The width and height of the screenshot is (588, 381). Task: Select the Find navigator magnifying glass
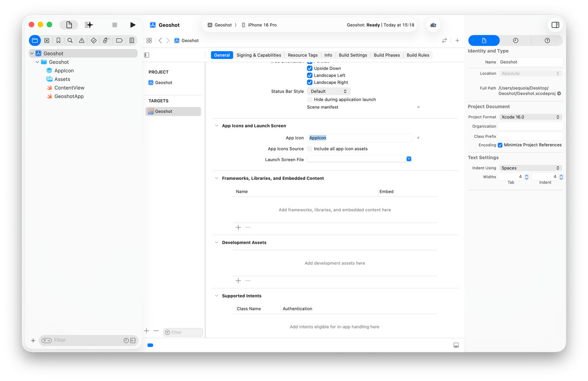tap(70, 40)
